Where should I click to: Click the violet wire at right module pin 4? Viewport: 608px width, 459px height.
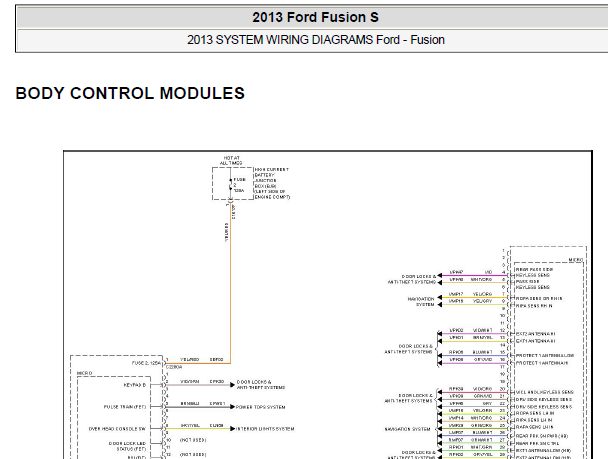point(474,276)
